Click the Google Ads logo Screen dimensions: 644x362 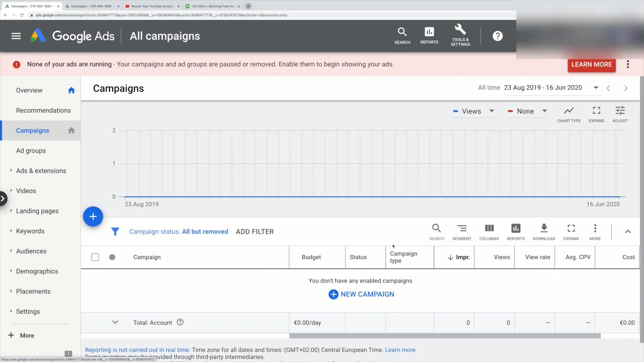pos(72,36)
